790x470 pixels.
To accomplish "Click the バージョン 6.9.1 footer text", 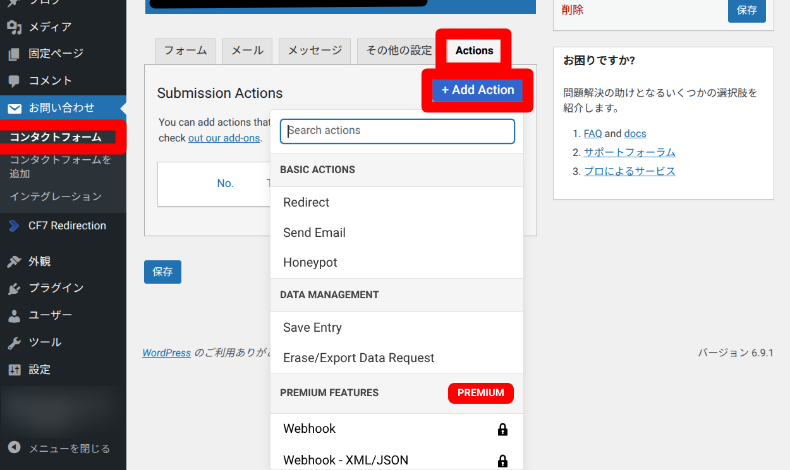I will [x=736, y=353].
